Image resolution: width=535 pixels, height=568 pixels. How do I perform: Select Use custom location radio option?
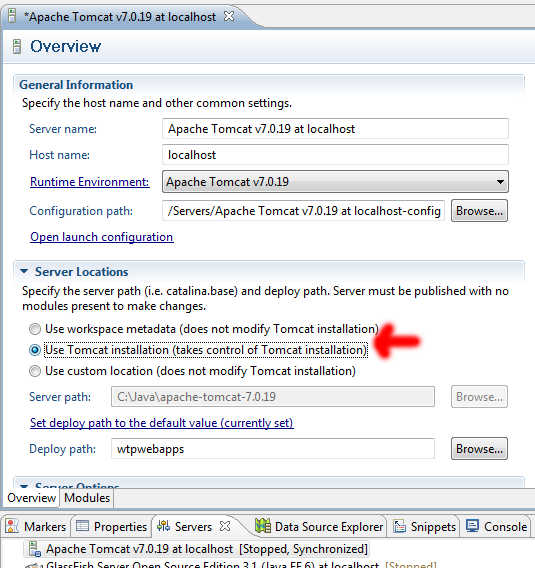(x=35, y=371)
